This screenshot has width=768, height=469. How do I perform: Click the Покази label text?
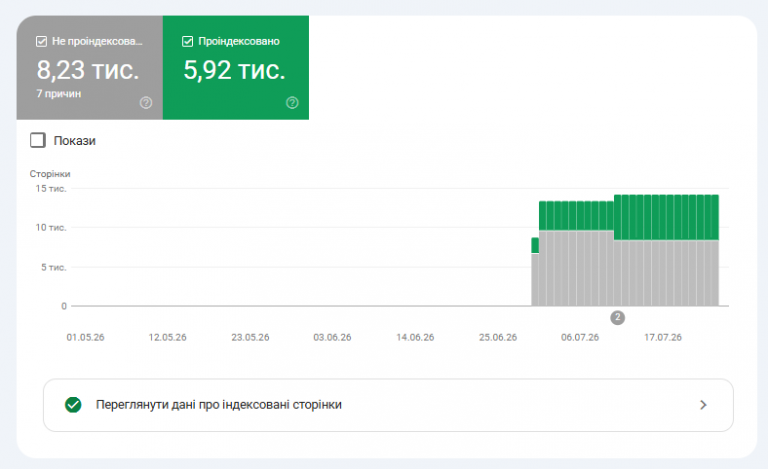pos(74,141)
